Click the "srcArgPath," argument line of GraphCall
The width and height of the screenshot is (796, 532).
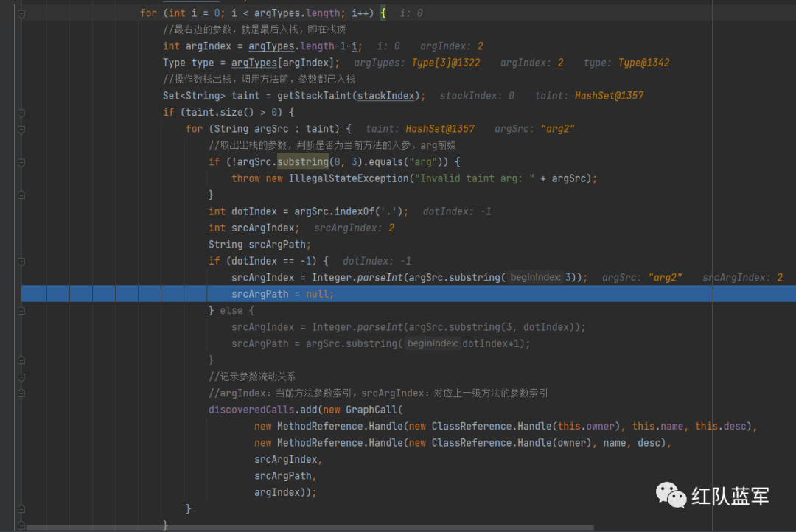pyautogui.click(x=285, y=476)
